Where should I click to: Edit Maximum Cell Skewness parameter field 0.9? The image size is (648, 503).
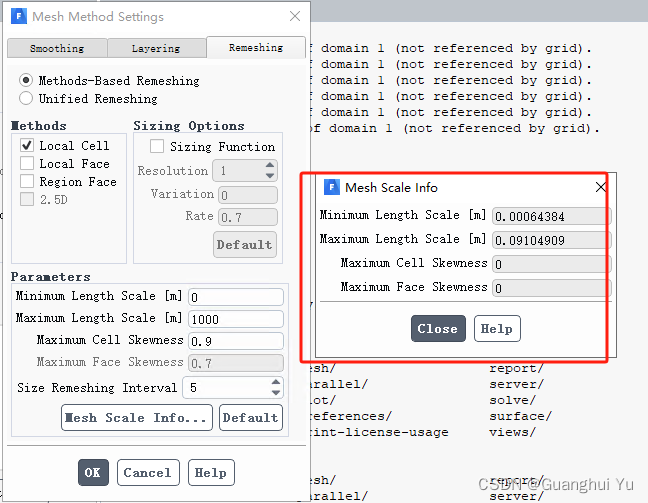[x=236, y=341]
